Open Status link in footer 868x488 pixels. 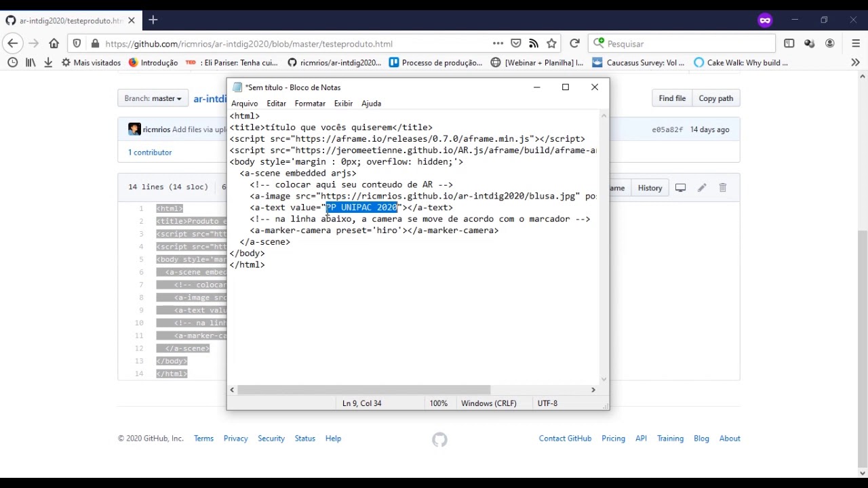tap(305, 439)
